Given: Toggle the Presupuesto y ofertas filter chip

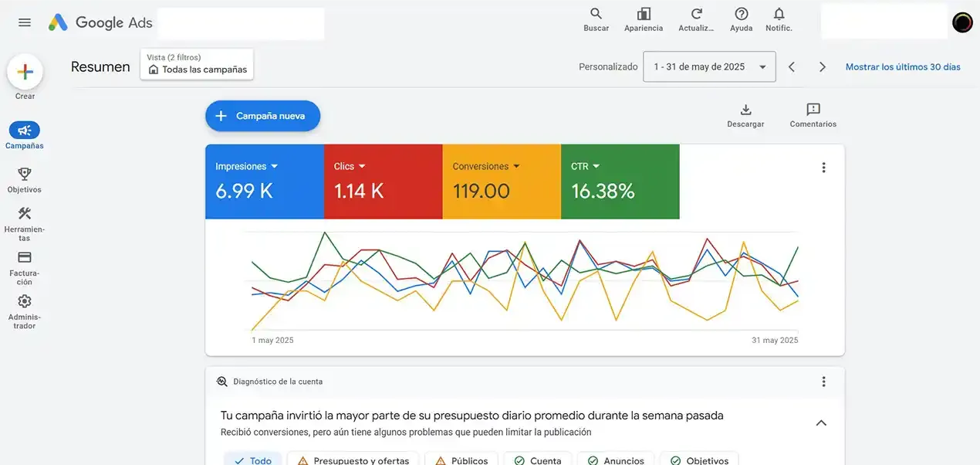Looking at the screenshot, I should coord(353,459).
